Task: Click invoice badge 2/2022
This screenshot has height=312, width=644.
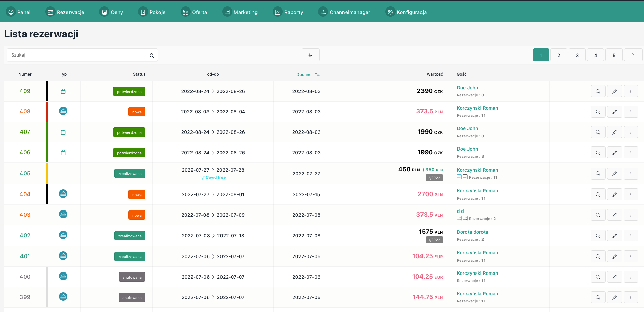Action: [x=434, y=178]
